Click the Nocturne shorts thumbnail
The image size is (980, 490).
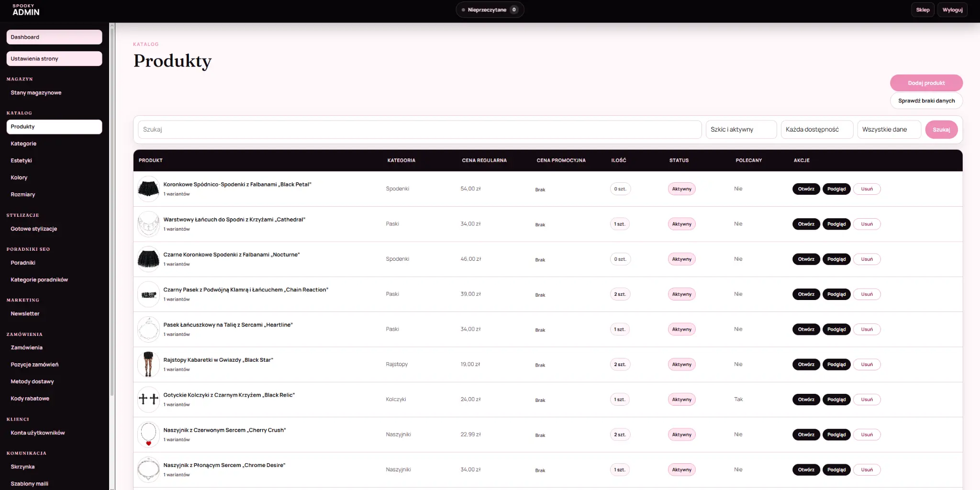[x=148, y=259]
